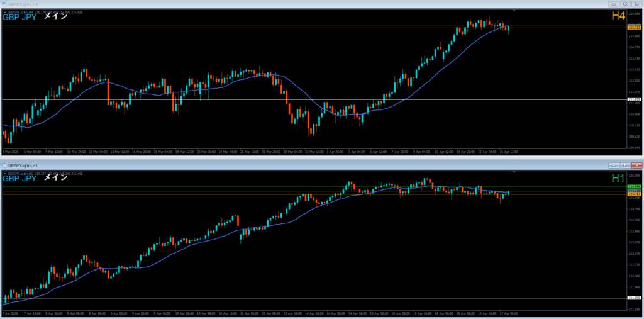Select the green H1 timeframe label
Screen dimensions: 644x319
coord(618,179)
